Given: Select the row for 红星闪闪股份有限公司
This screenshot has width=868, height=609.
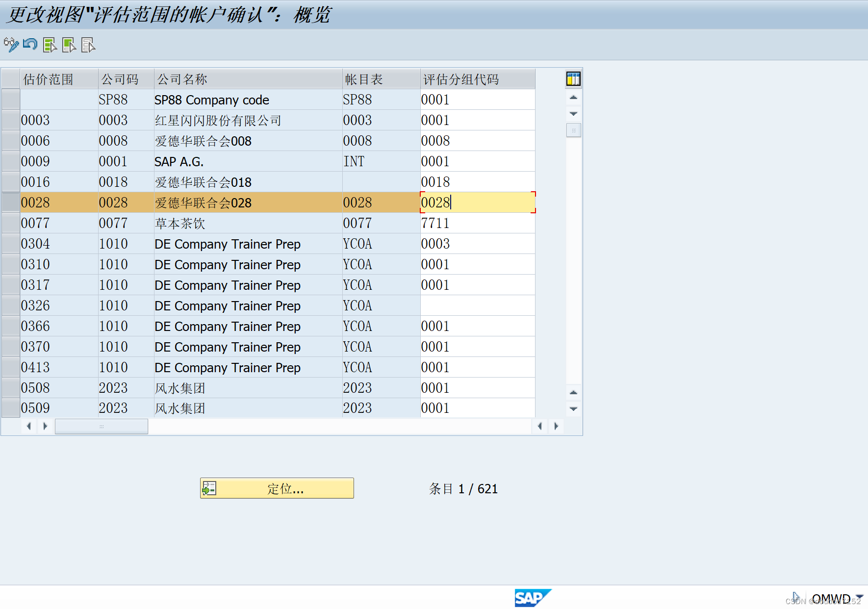Looking at the screenshot, I should (10, 120).
